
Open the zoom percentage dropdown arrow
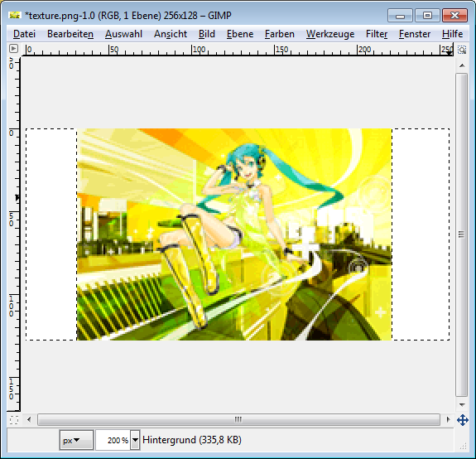135,440
